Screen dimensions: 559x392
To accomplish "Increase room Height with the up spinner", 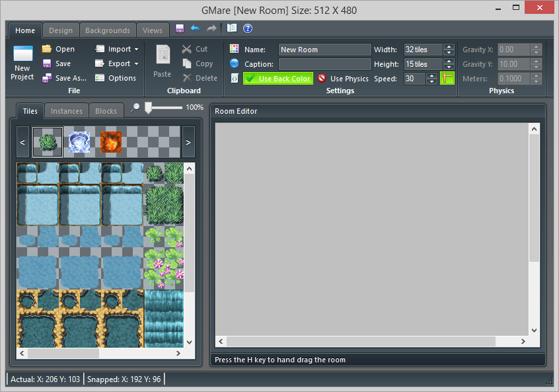I will pyautogui.click(x=449, y=61).
